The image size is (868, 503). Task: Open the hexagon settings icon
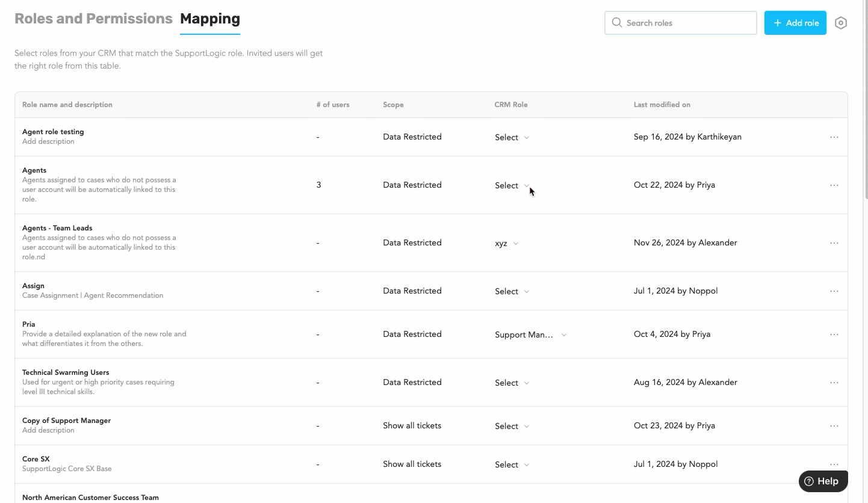click(x=841, y=23)
